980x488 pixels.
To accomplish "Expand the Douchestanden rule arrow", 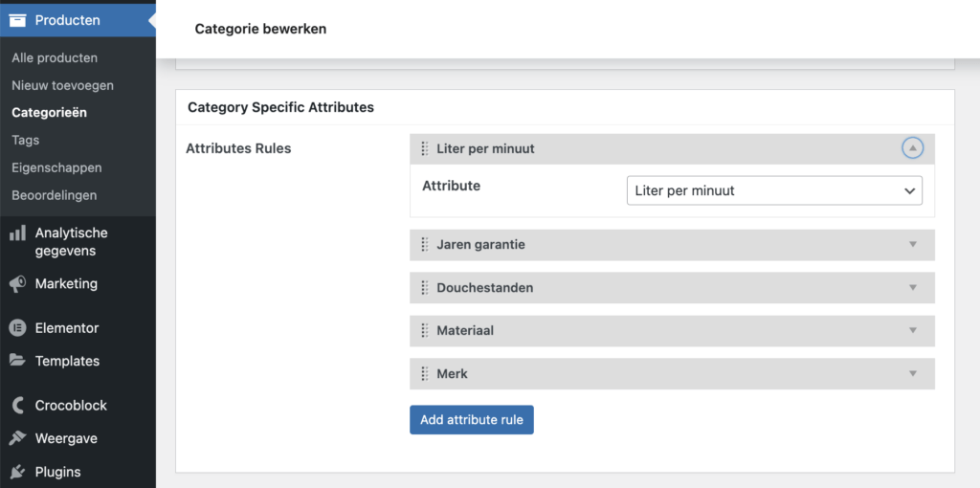I will point(912,287).
